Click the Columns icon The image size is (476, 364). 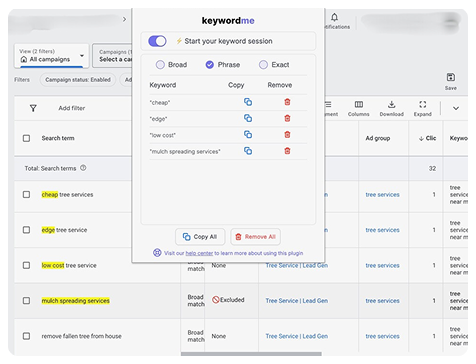(359, 105)
